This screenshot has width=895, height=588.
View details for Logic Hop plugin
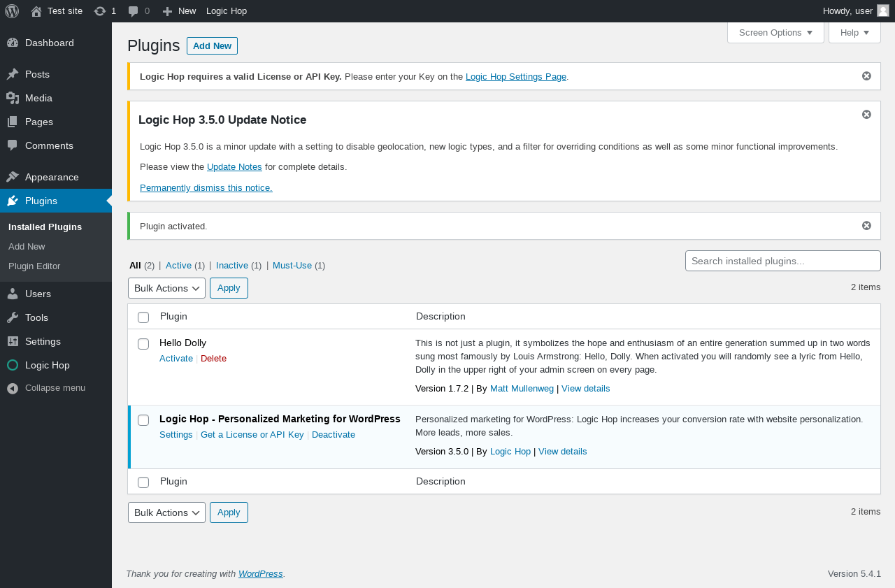(562, 452)
